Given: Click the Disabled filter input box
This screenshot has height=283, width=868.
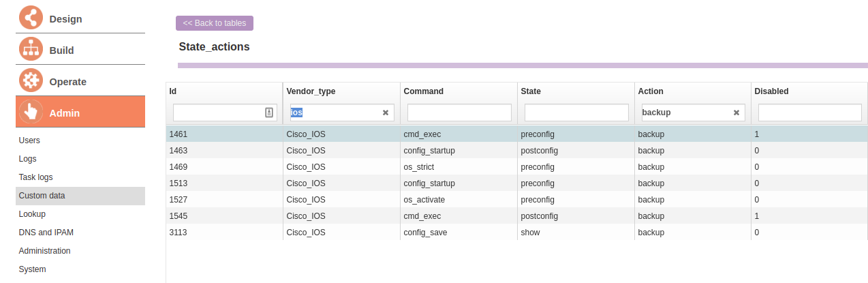Looking at the screenshot, I should click(x=809, y=113).
